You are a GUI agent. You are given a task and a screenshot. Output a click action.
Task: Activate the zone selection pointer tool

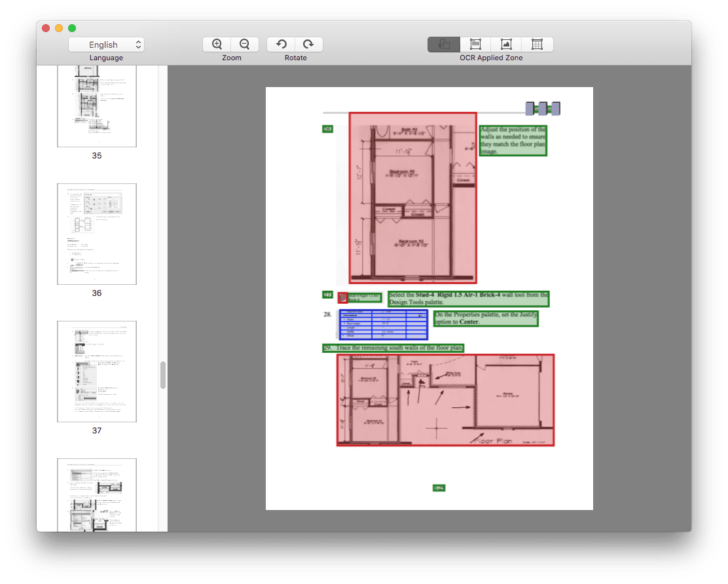(444, 45)
